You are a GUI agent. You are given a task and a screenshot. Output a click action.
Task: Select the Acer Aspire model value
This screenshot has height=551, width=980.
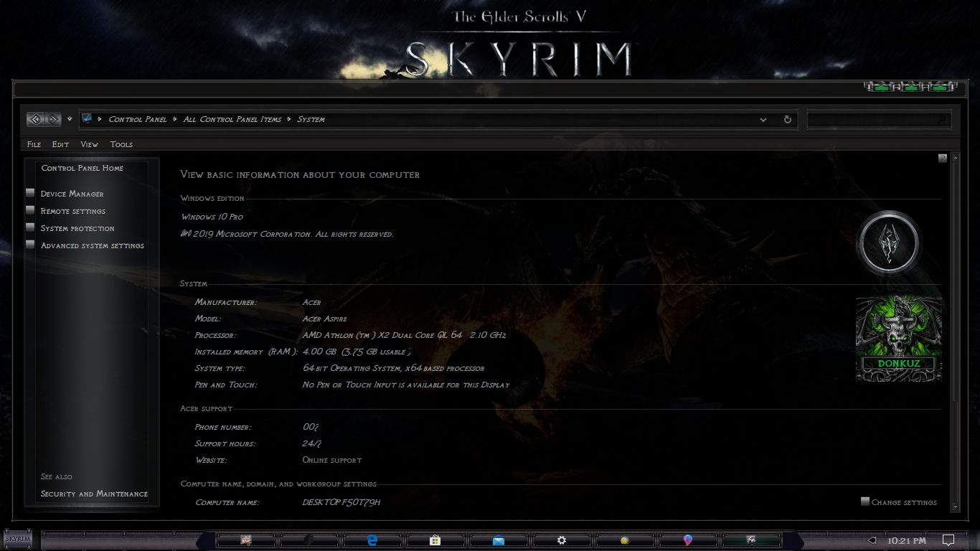(x=324, y=319)
